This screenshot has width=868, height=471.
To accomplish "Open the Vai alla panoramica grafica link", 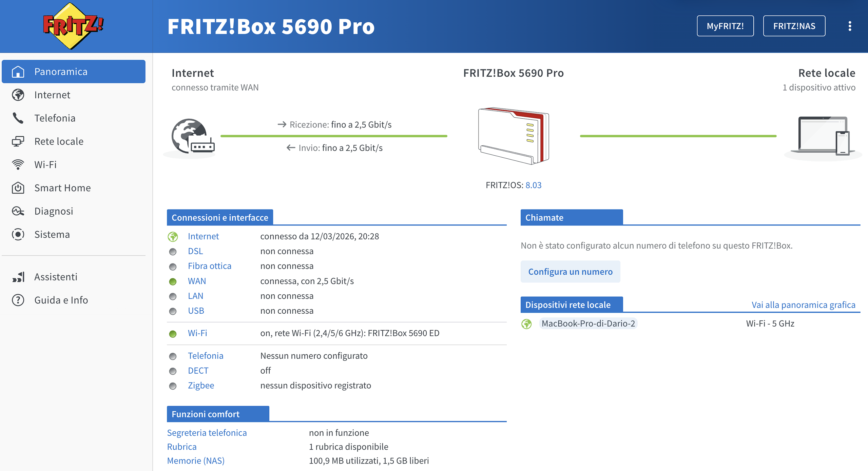I will 803,305.
